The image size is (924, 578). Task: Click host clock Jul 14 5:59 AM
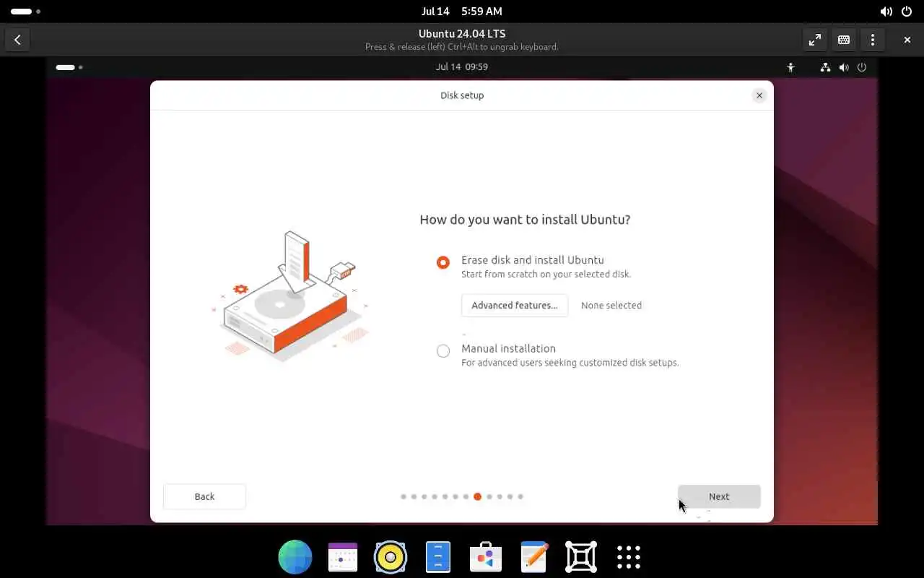point(462,12)
